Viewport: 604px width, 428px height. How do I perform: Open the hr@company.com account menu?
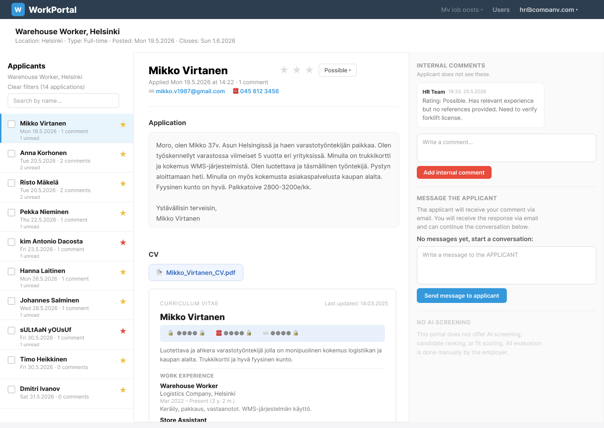(549, 10)
